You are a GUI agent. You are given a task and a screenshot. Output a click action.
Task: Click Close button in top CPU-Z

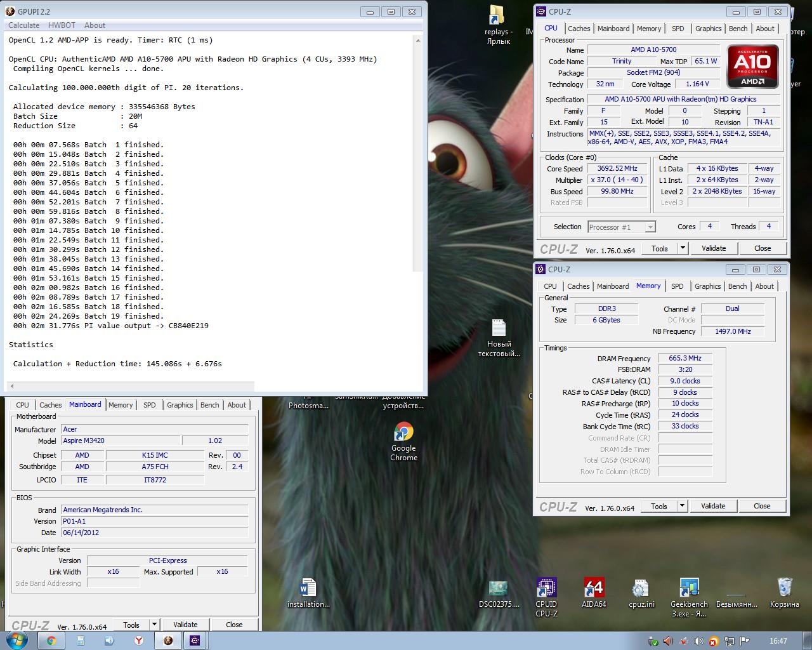tap(763, 248)
